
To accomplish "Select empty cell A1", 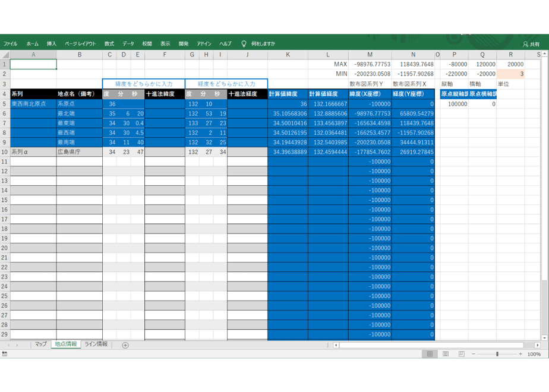I will click(33, 64).
